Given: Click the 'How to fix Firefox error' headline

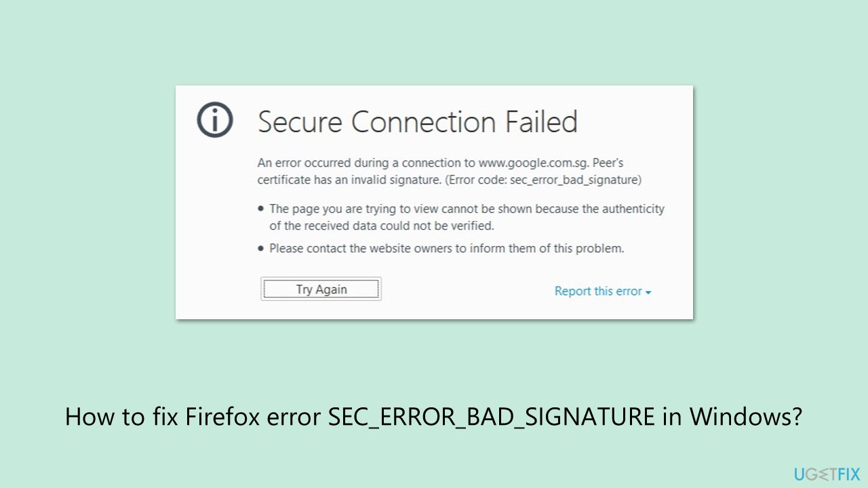Looking at the screenshot, I should pyautogui.click(x=434, y=417).
